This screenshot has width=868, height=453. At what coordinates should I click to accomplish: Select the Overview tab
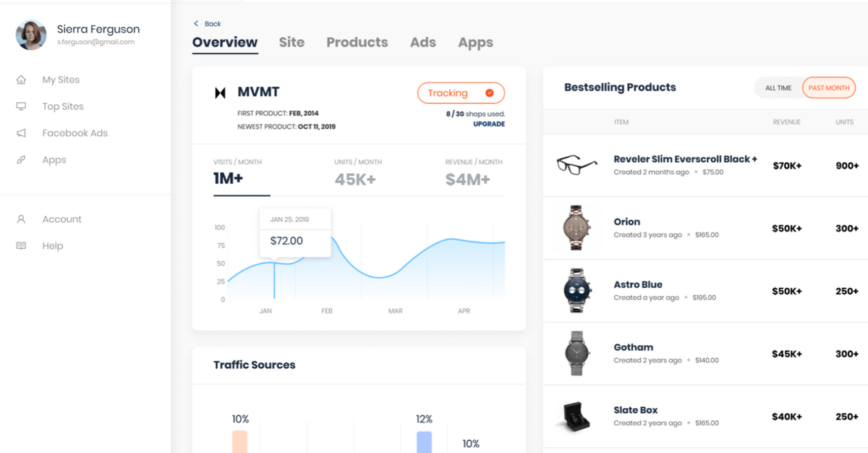pos(225,42)
